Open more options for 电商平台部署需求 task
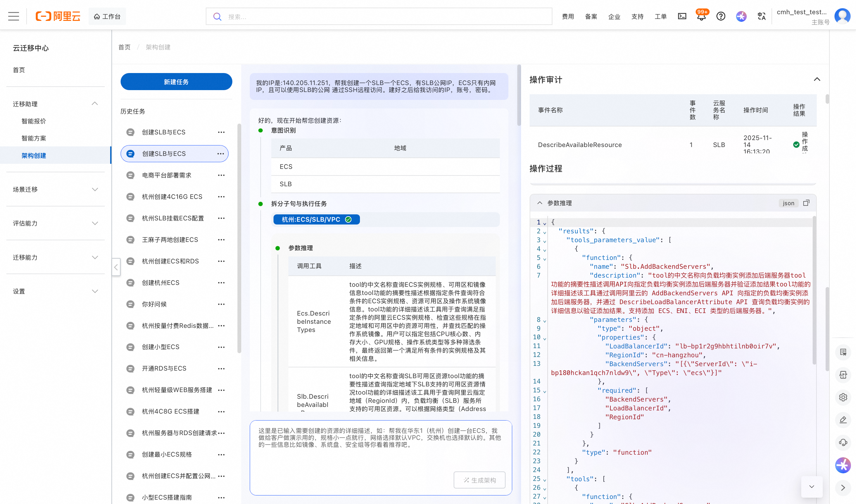 221,175
